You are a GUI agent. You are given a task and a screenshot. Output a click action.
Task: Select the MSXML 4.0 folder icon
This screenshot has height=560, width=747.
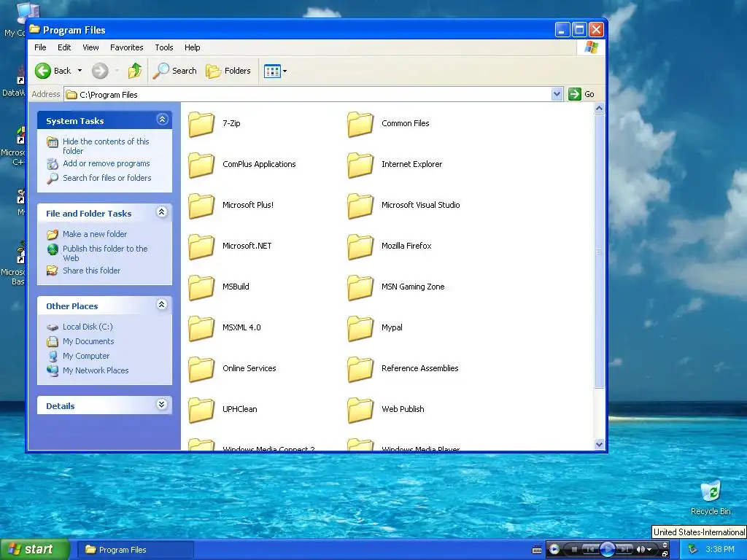point(201,328)
